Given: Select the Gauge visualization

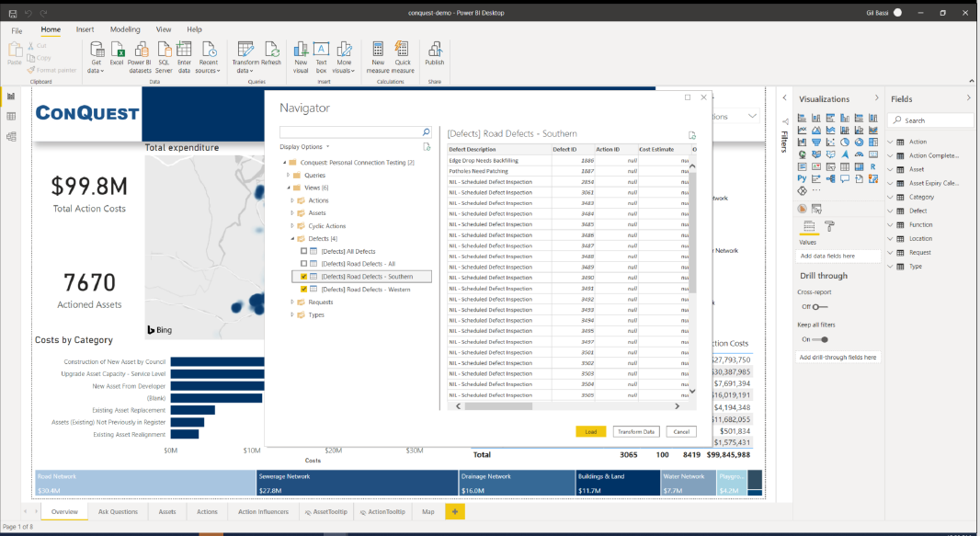Looking at the screenshot, I should pyautogui.click(x=860, y=154).
